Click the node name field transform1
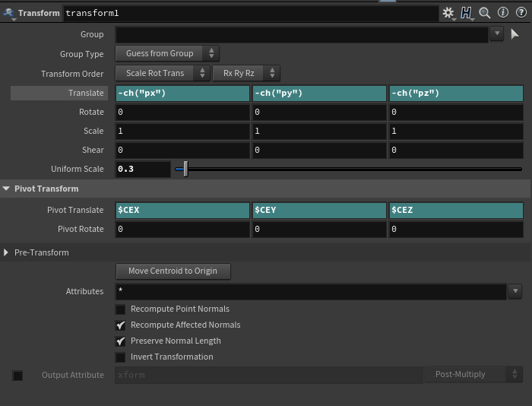This screenshot has height=406, width=532. [x=251, y=13]
